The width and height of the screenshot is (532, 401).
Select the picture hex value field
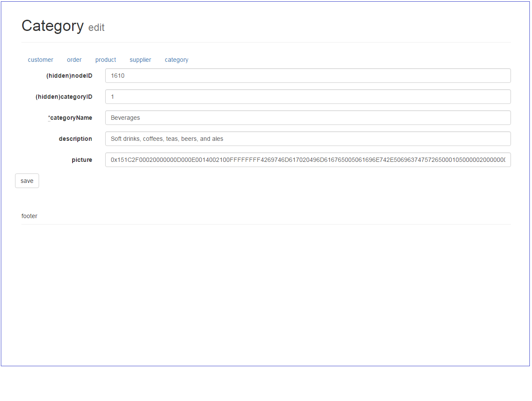308,160
